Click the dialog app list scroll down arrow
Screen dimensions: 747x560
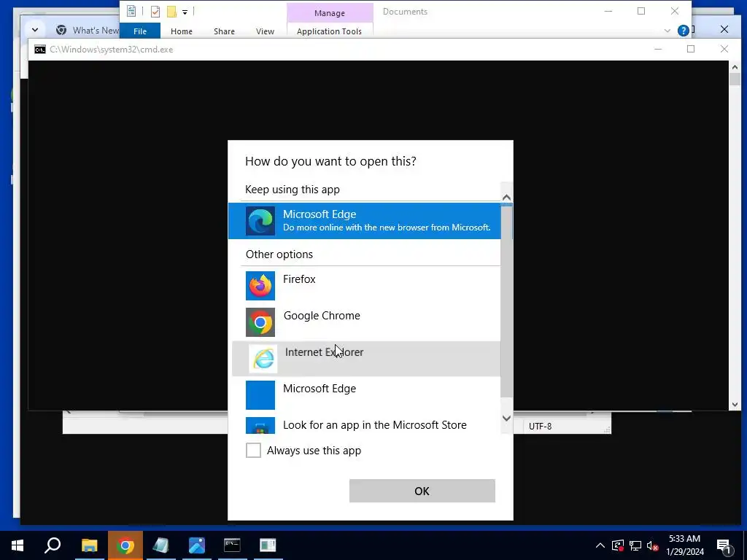(507, 418)
